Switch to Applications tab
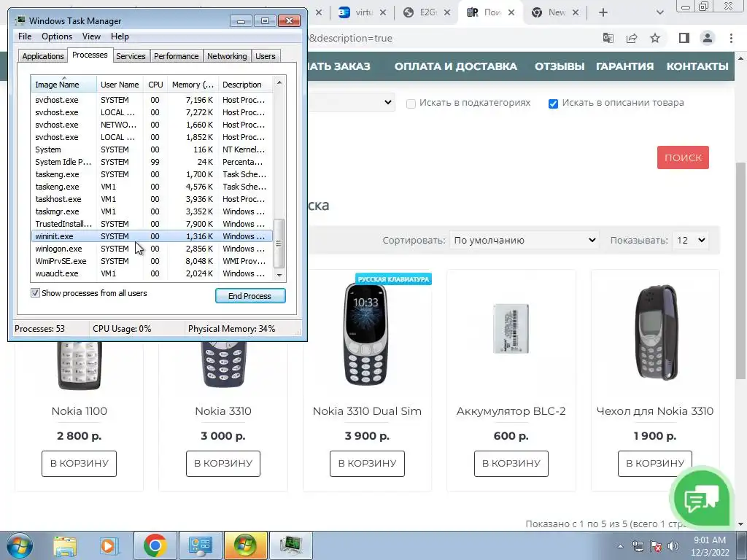Image resolution: width=747 pixels, height=560 pixels. tap(43, 56)
